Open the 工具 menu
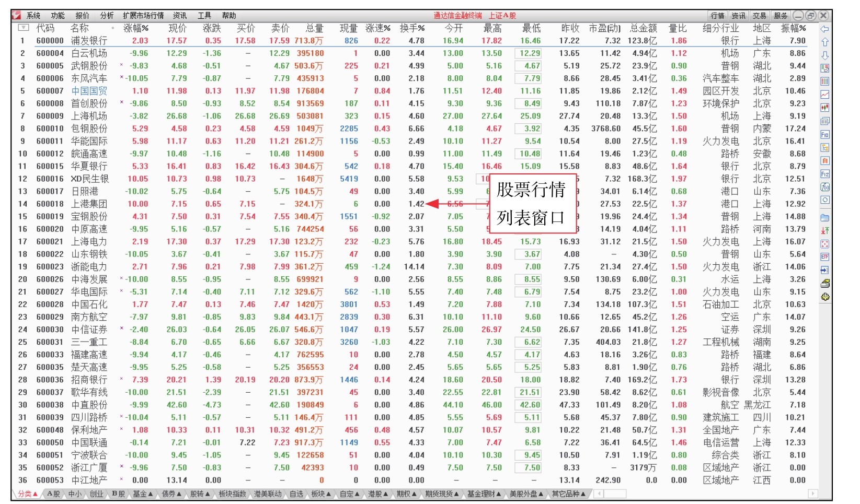 tap(204, 15)
